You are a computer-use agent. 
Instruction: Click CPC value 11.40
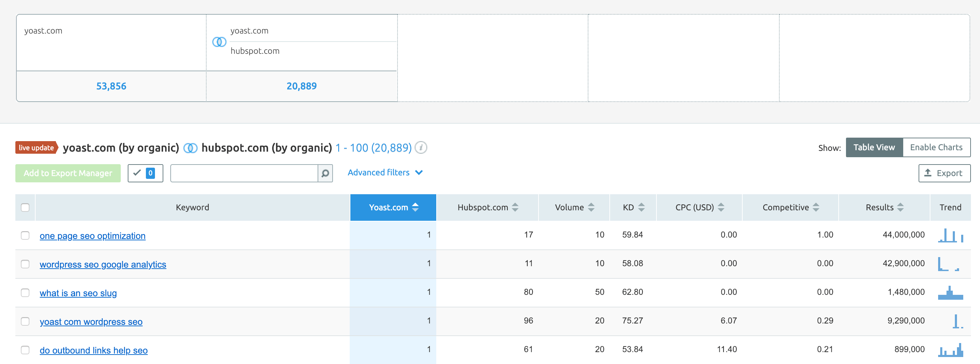coord(727,349)
